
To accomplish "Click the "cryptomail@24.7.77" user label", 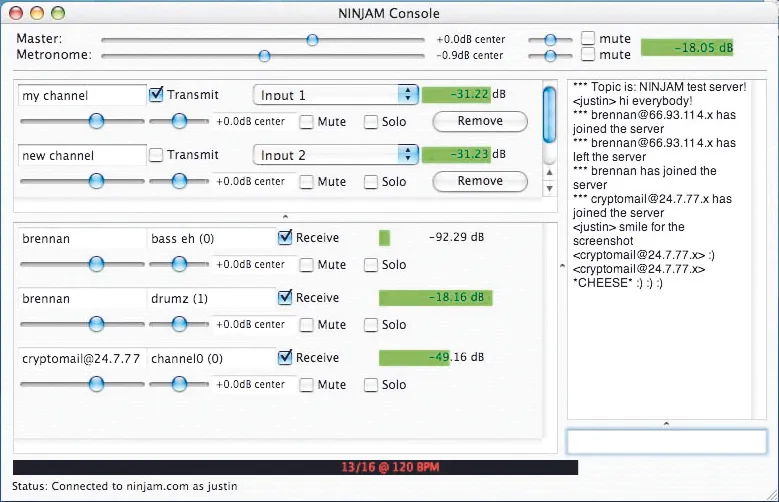I will coord(81,359).
